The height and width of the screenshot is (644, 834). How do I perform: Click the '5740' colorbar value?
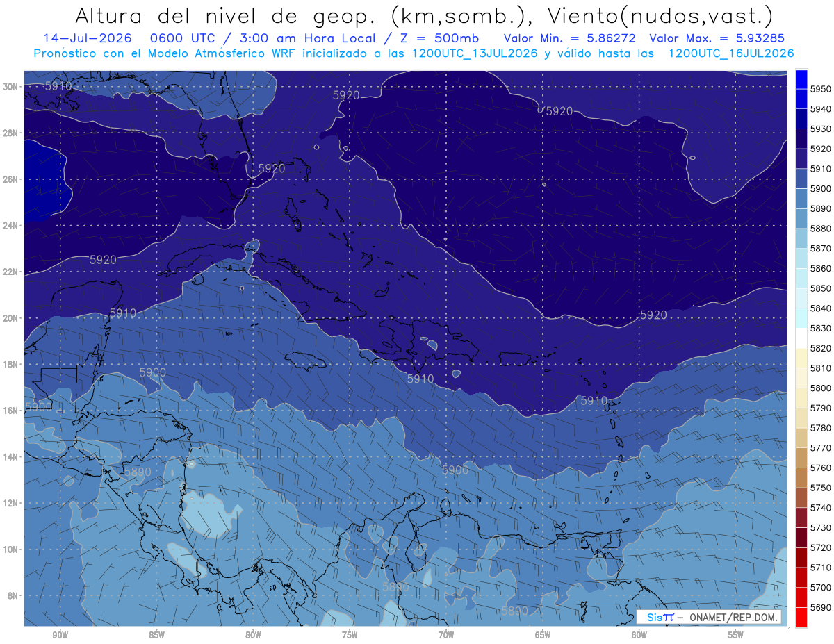coord(821,508)
